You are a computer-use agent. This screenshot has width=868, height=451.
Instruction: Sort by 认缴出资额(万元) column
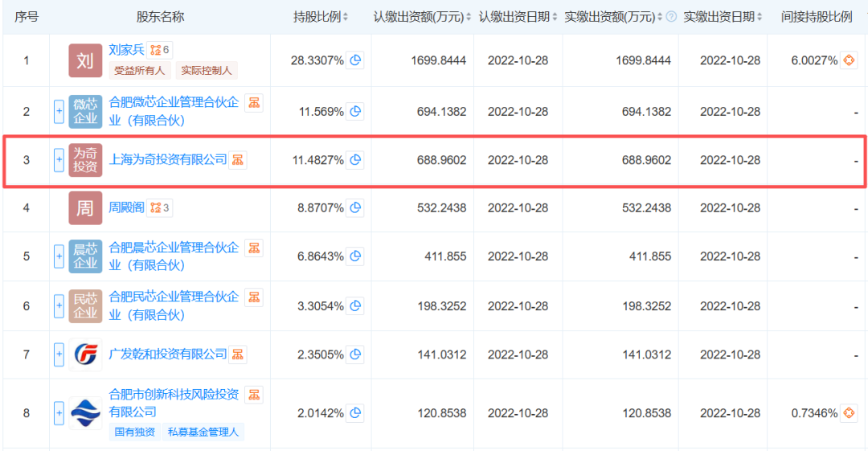coord(469,17)
